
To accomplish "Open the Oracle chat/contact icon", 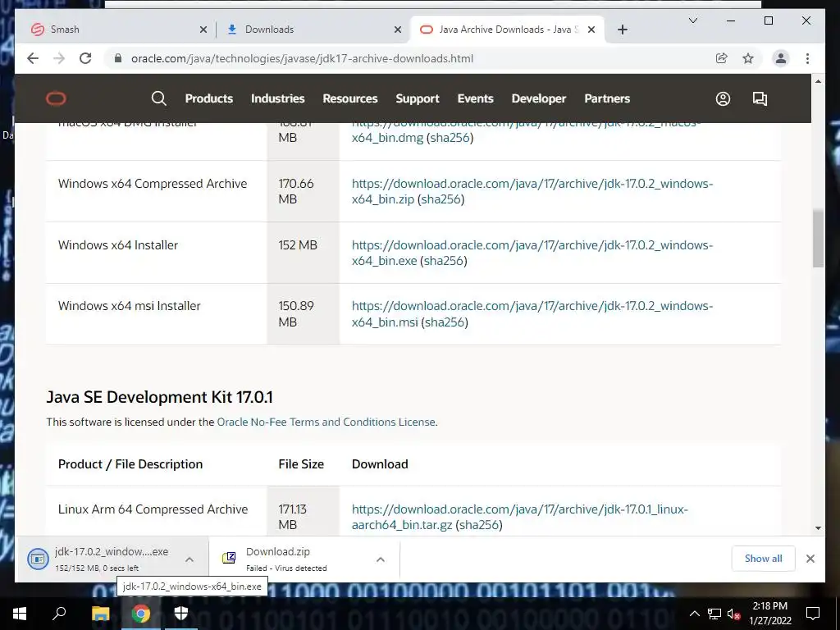I will (x=760, y=98).
